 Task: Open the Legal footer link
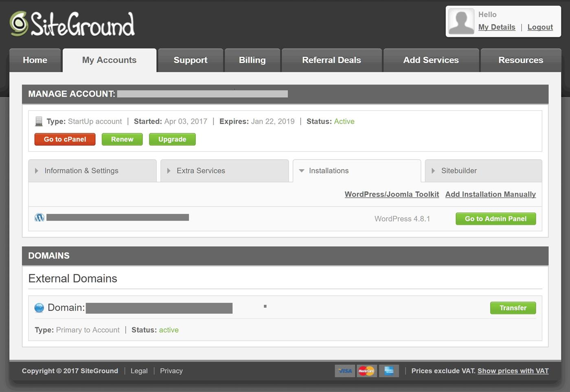139,371
